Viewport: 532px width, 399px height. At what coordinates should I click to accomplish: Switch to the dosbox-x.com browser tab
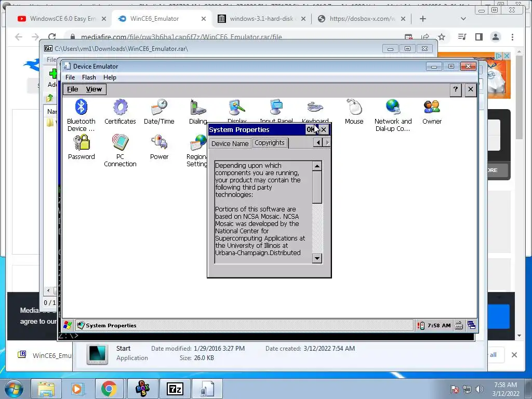362,19
